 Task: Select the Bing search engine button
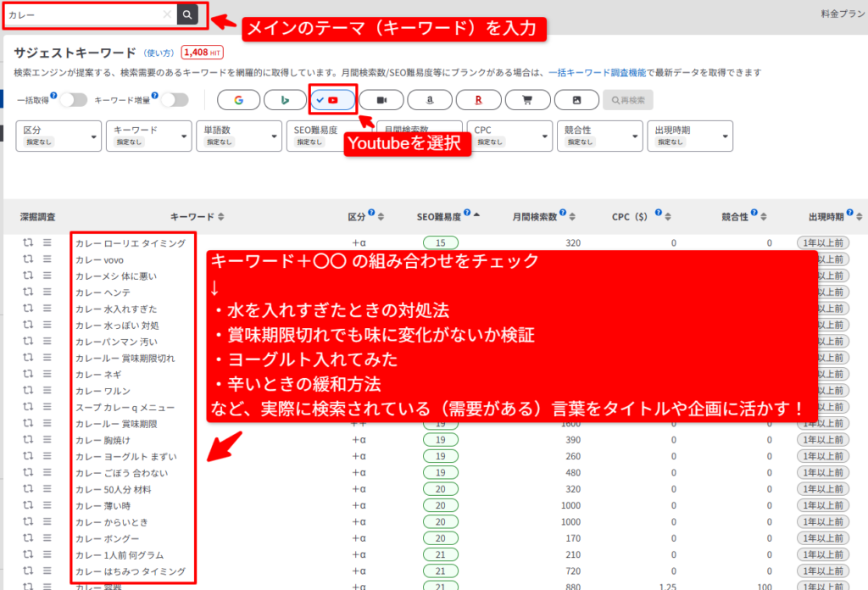(286, 100)
